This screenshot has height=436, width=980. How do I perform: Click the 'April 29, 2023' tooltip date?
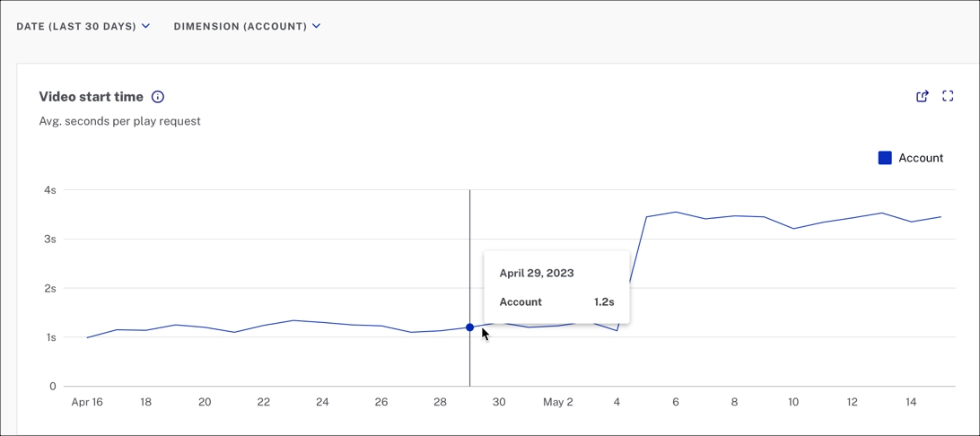[537, 274]
